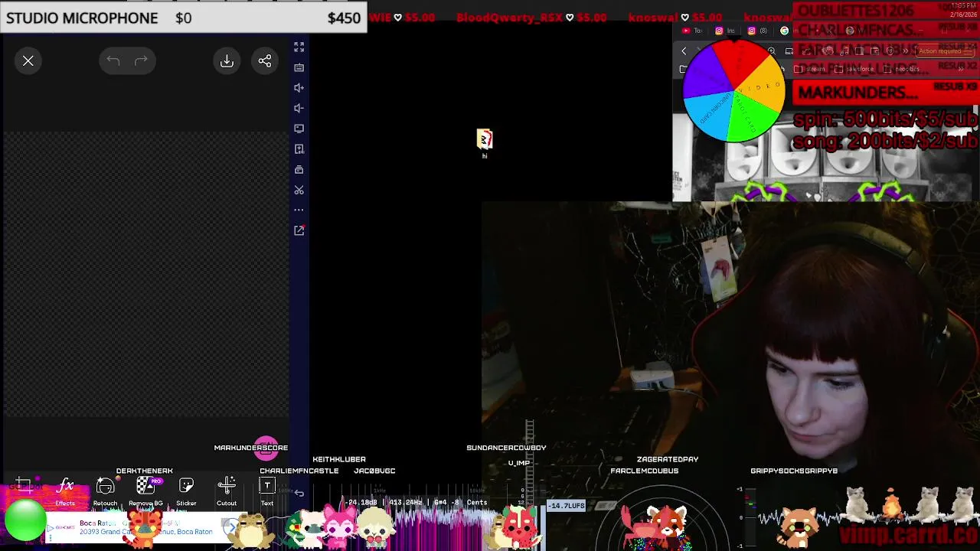Select the scissors screenshot tool in sidebar

click(x=299, y=190)
